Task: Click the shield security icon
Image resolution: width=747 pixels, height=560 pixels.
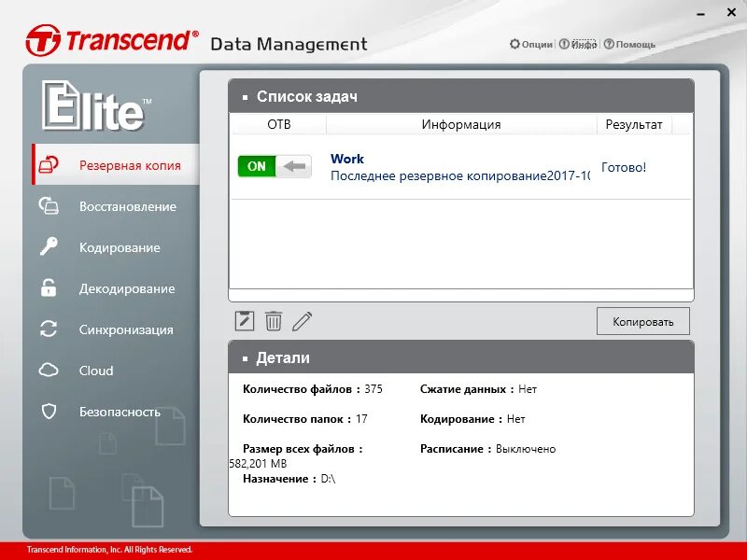Action: click(49, 411)
